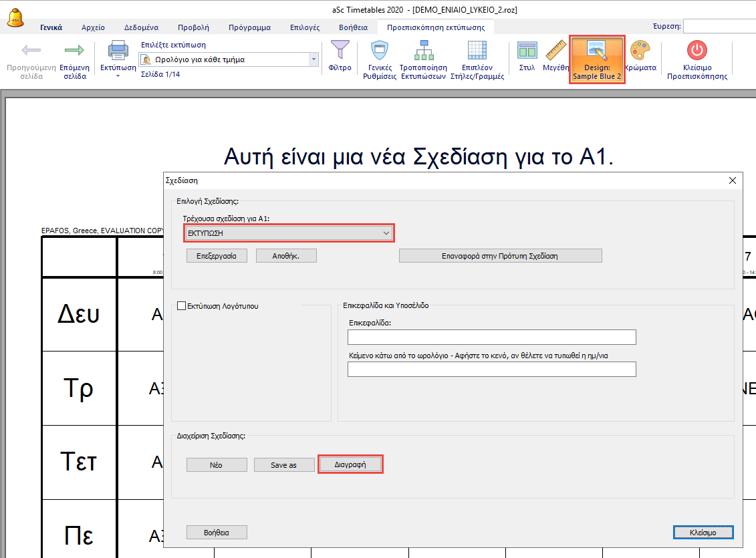Click the Save as button
Viewport: 756px width, 558px height.
point(283,465)
